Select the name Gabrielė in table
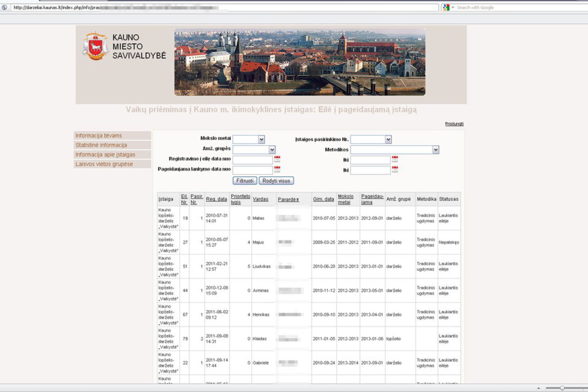Viewport: 588px width, 392px height. [261, 363]
